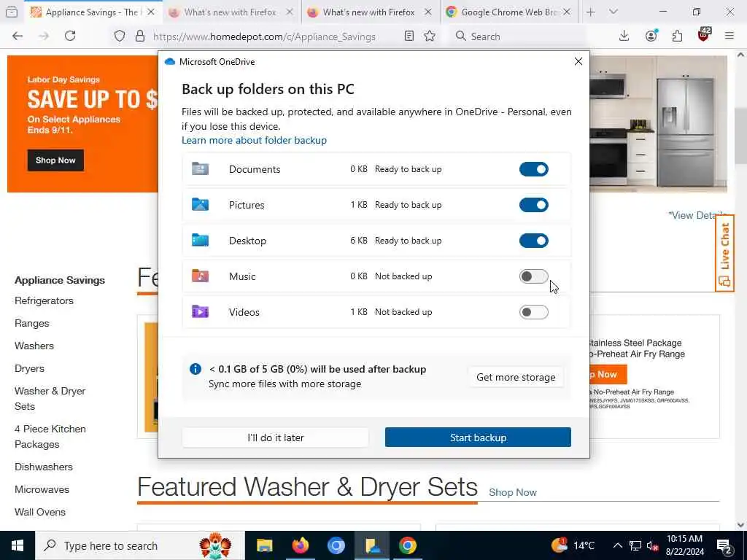Show hidden system tray icons chevron
This screenshot has width=747, height=560.
(x=617, y=545)
